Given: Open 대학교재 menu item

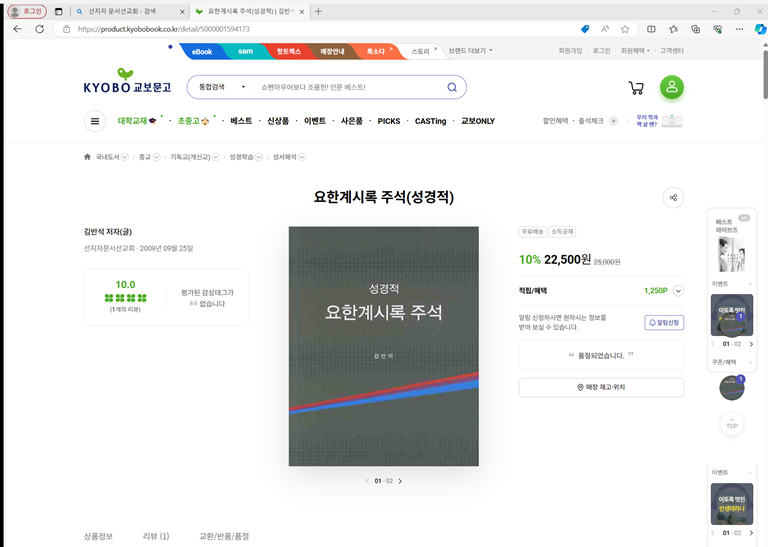Looking at the screenshot, I should [137, 121].
